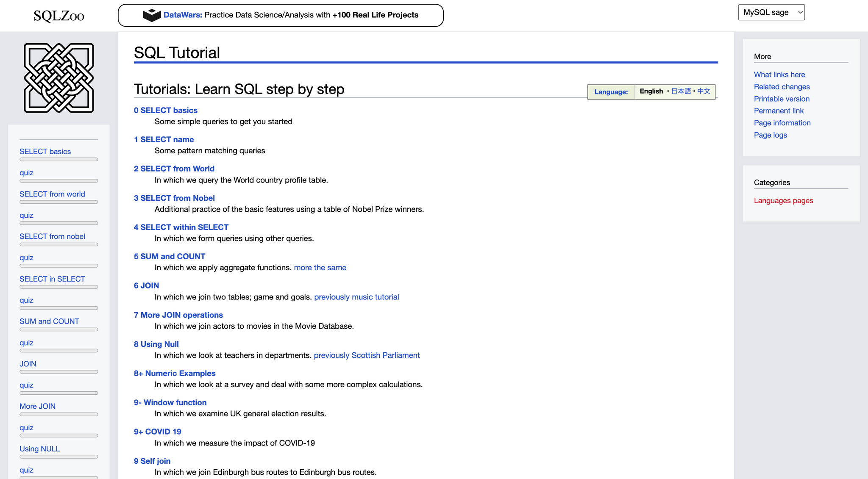Open tutorial 0 SELECT basics
Viewport: 868px width, 479px height.
point(166,110)
